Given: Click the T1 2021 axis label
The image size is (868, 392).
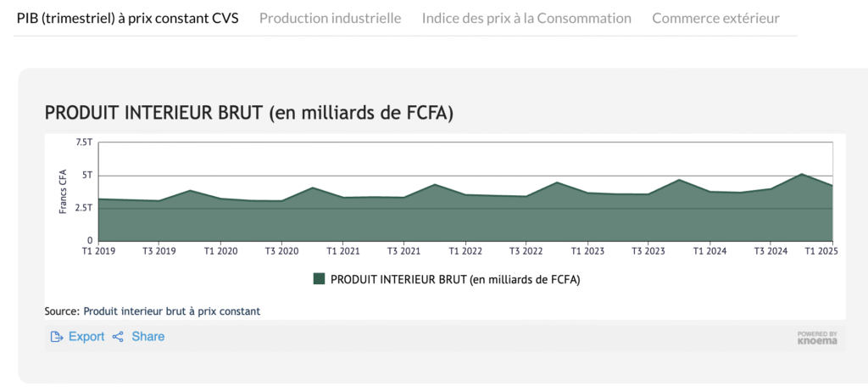Looking at the screenshot, I should [342, 251].
